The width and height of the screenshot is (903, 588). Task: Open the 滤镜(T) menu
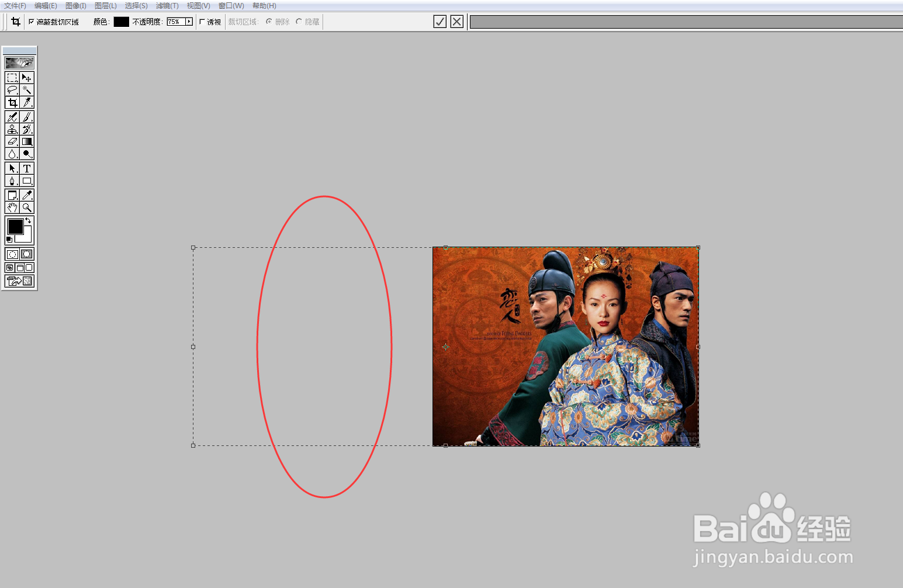point(167,5)
